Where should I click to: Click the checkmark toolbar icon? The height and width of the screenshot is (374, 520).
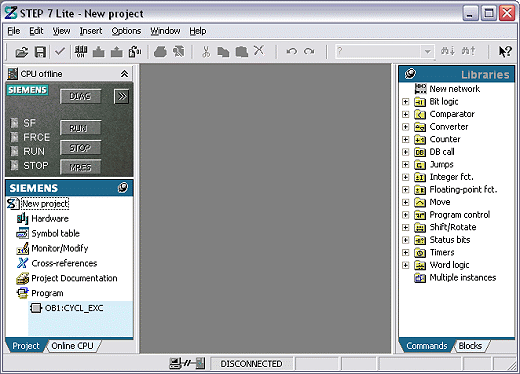(x=60, y=51)
